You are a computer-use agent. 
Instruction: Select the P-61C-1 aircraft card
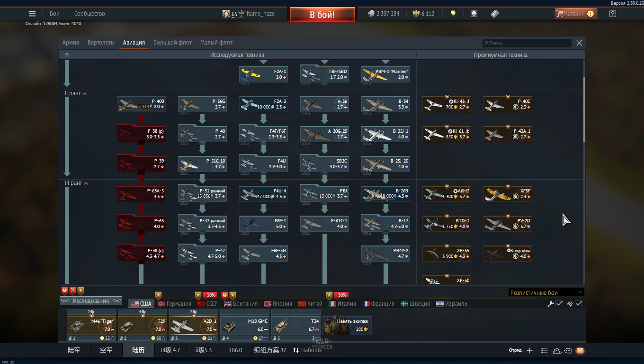click(324, 224)
